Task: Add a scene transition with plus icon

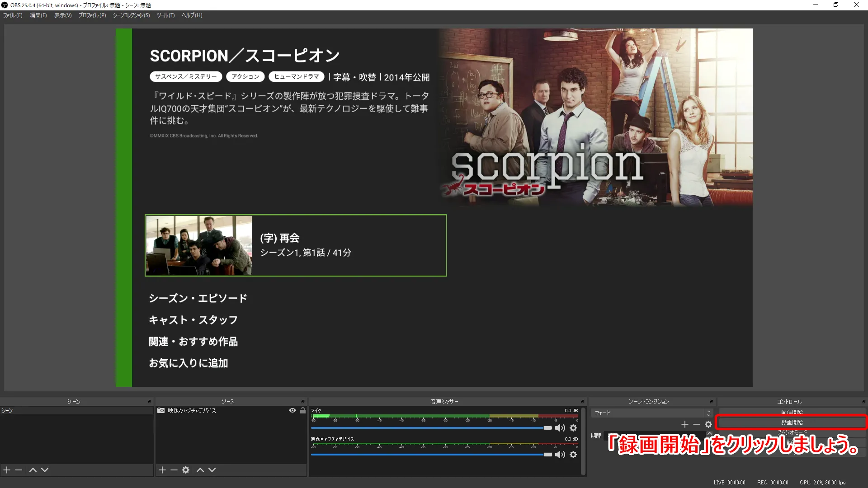Action: tap(685, 424)
